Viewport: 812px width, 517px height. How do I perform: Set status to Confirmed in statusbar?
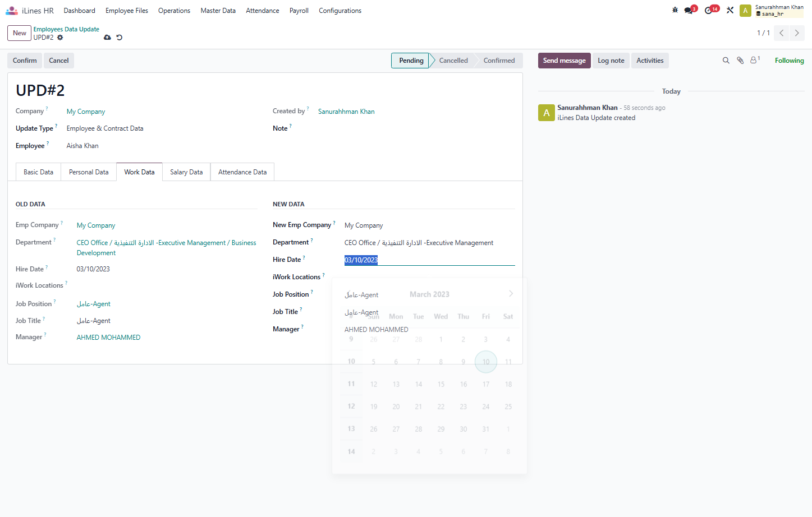[x=499, y=61]
